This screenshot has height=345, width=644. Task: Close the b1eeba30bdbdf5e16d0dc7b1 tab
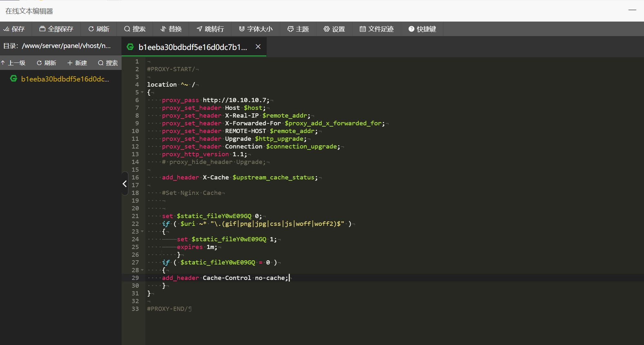click(258, 47)
